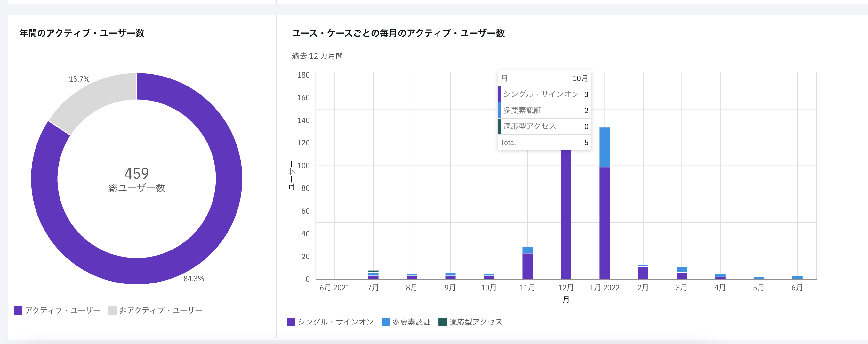Image resolution: width=868 pixels, height=344 pixels.
Task: Select the 1月 2022 purple bar segment
Action: point(605,223)
